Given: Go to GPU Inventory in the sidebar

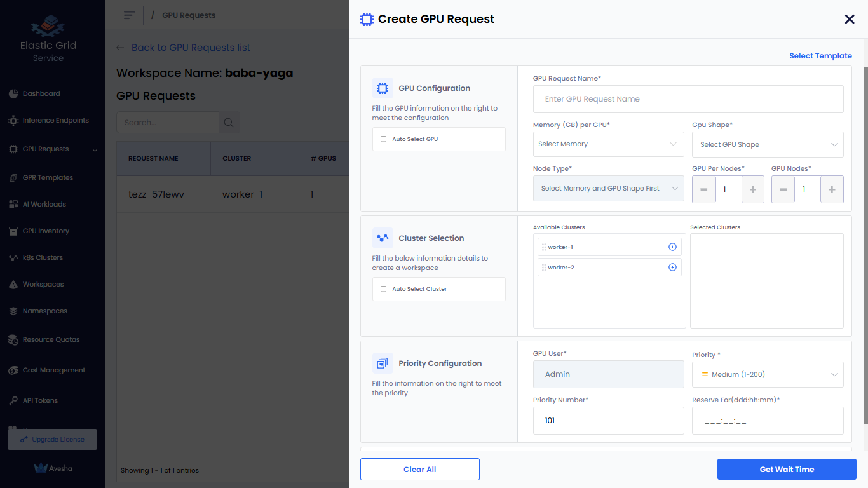Looking at the screenshot, I should click(x=46, y=231).
